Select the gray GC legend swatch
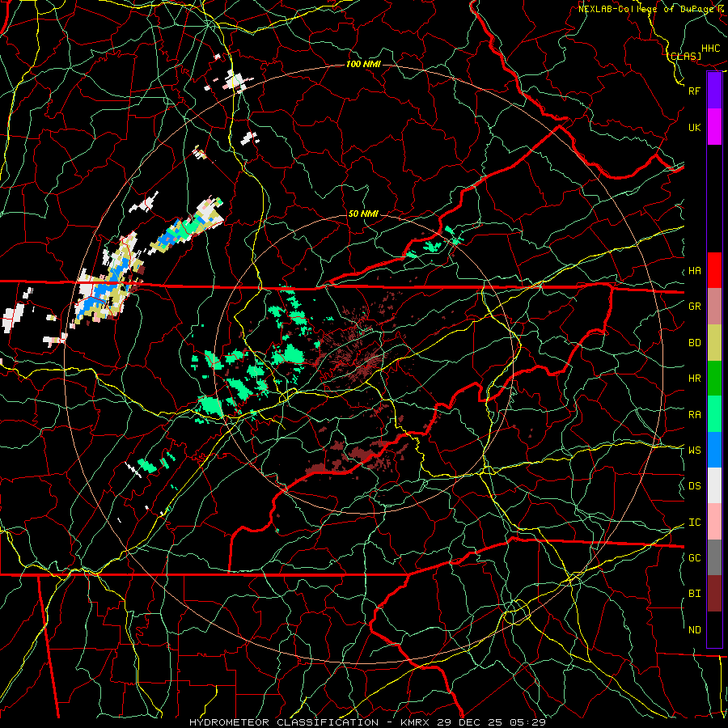 pyautogui.click(x=714, y=557)
